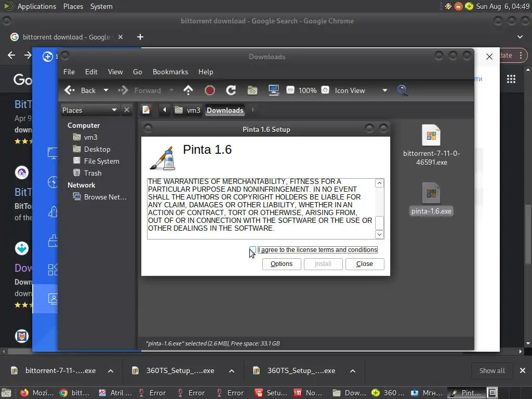
Task: Open the Home folder icon in toolbar
Action: point(252,90)
